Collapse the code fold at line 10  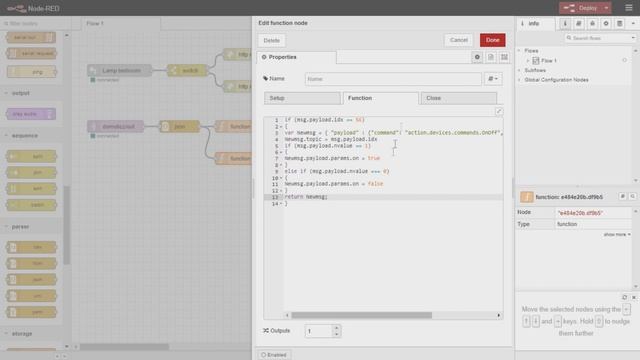click(x=281, y=178)
